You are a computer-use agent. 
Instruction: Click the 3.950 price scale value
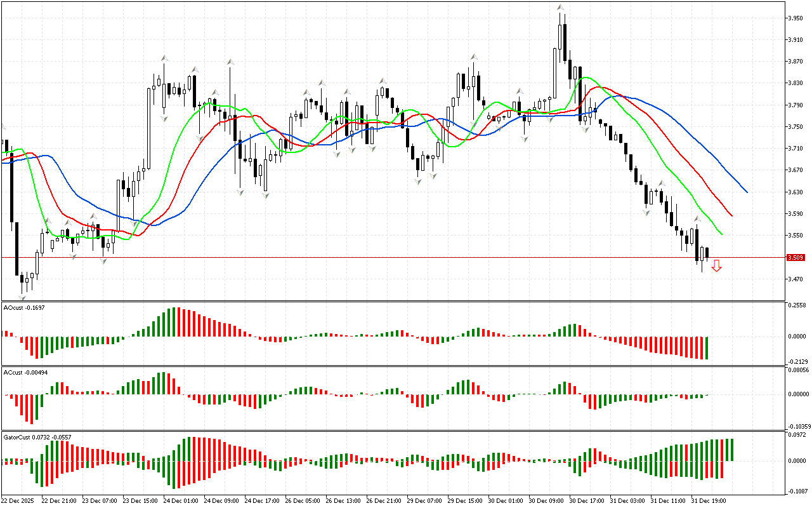tap(795, 18)
